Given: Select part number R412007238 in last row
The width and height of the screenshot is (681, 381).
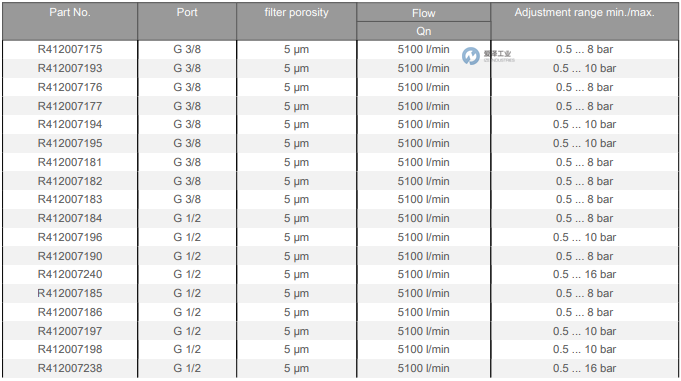Looking at the screenshot, I should coord(70,368).
